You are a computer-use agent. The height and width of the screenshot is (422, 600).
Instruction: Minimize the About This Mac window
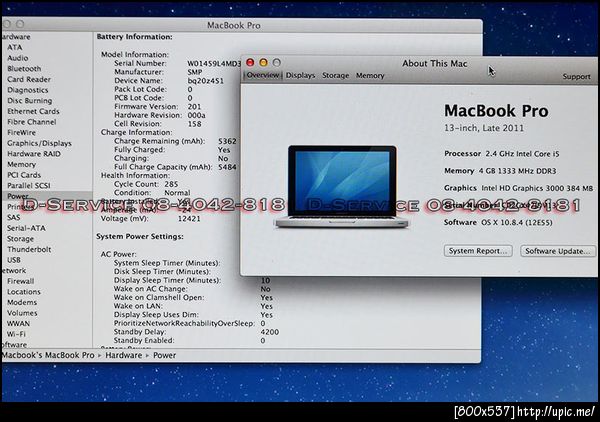click(x=263, y=62)
